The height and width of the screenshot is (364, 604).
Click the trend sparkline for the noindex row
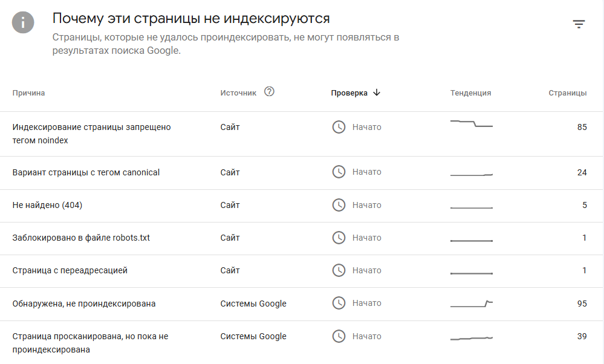(x=472, y=124)
